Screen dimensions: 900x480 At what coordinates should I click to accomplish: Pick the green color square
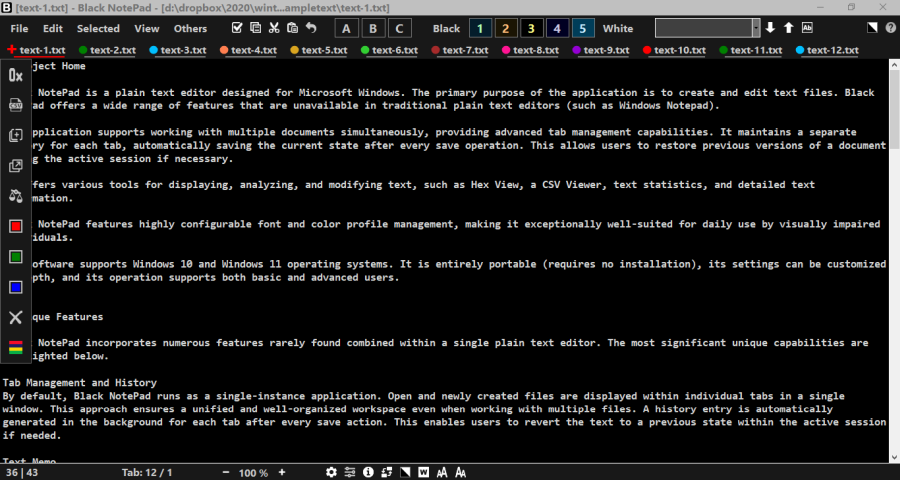coord(15,257)
